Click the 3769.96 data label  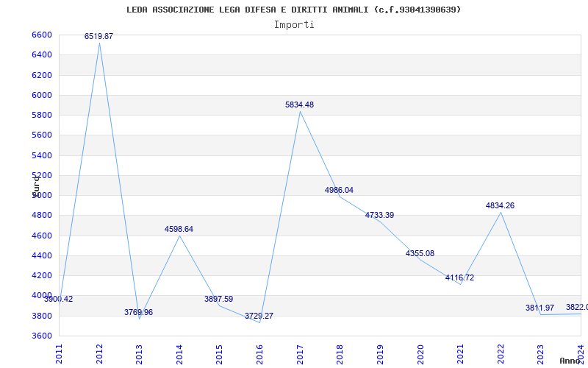(x=139, y=312)
